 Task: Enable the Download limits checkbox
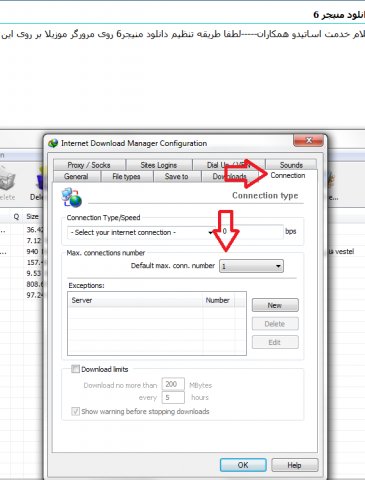click(x=76, y=369)
